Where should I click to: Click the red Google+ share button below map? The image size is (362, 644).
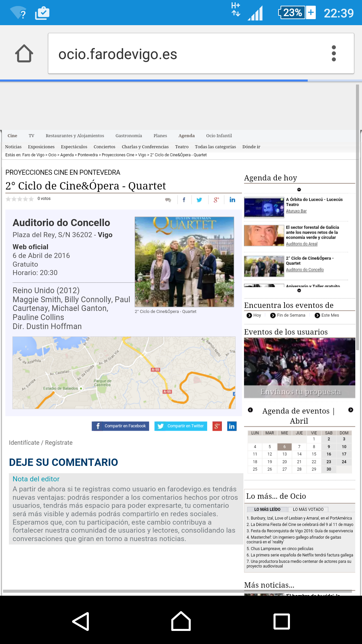pyautogui.click(x=217, y=426)
